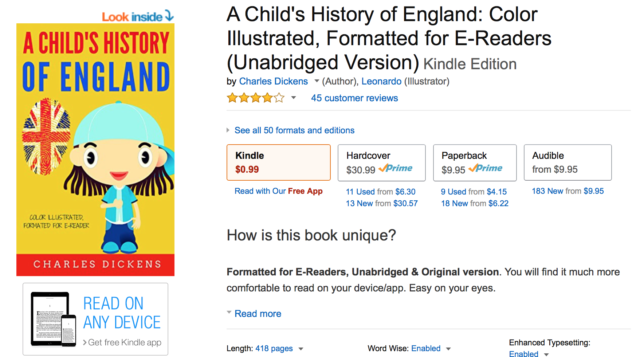Screen dimensions: 644x357
Task: Select the Kindle $0.99 format tab
Action: pos(279,162)
